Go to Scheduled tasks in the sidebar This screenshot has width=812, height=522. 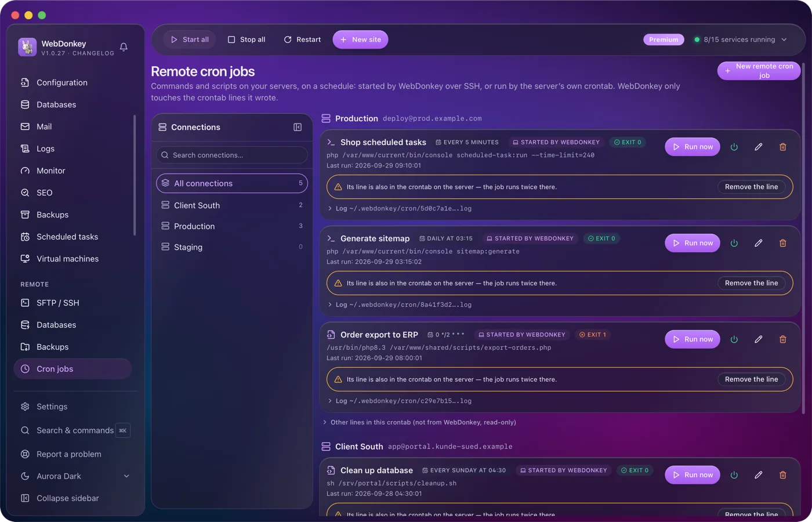73,237
